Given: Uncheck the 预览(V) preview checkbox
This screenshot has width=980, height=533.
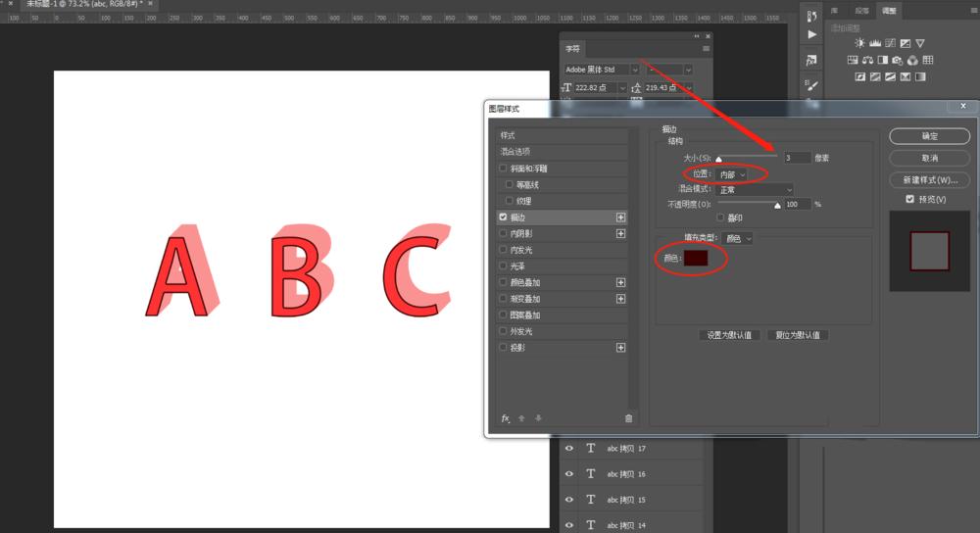Looking at the screenshot, I should [910, 199].
